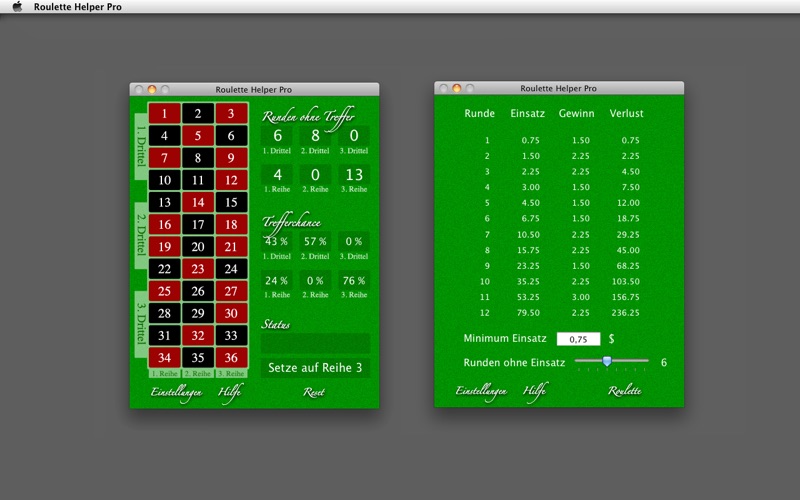Click 3. Reihe label below number 36
This screenshot has width=800, height=500.
(231, 373)
